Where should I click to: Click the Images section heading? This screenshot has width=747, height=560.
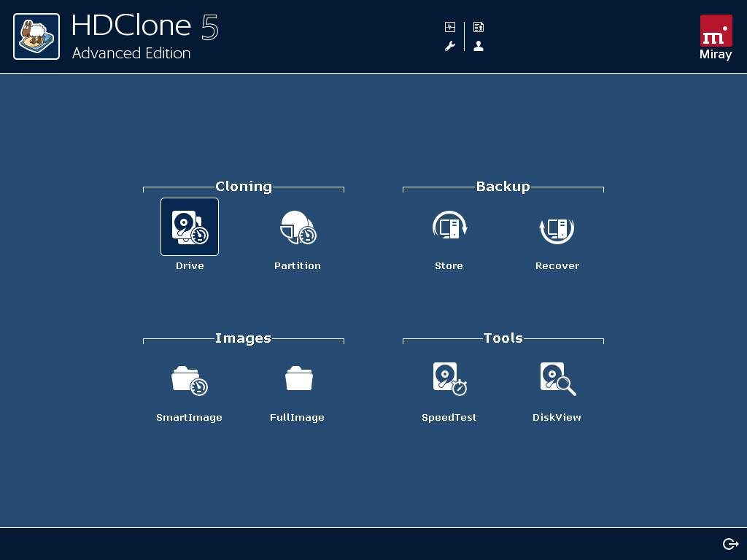243,338
